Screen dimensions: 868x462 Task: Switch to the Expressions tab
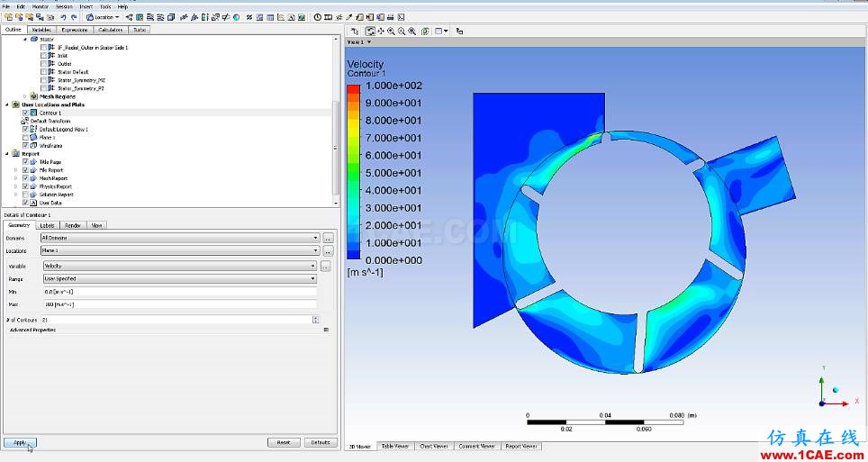(74, 30)
